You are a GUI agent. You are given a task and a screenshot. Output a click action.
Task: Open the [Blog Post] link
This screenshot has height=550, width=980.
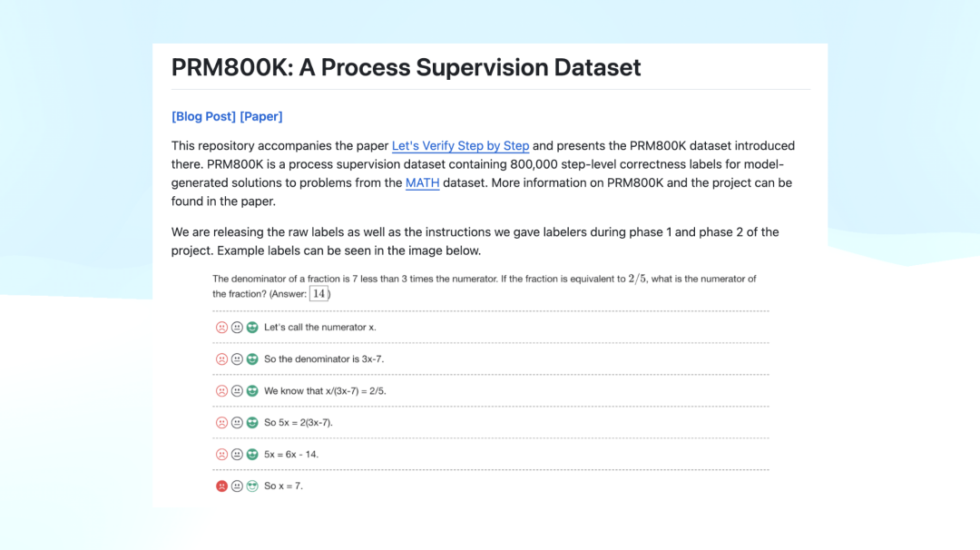[x=203, y=116]
